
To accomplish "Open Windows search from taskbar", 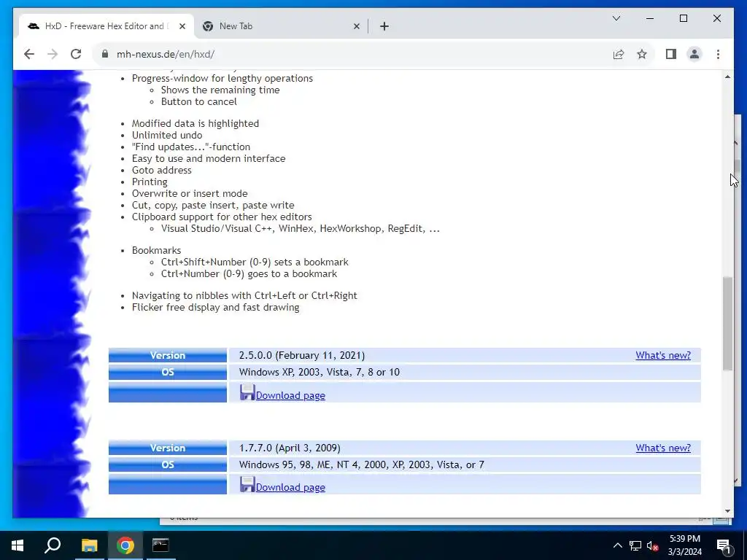I will coord(53,545).
